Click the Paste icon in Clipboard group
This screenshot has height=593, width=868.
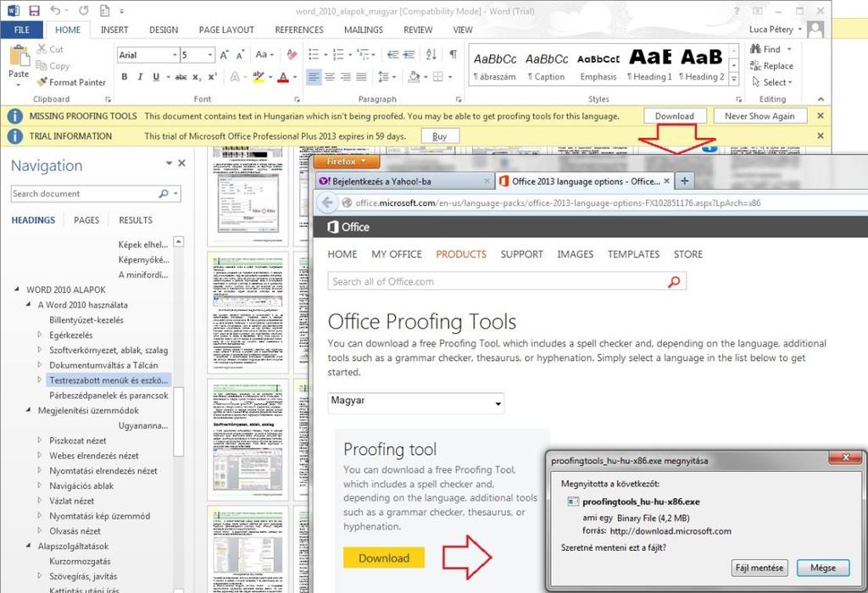click(19, 57)
